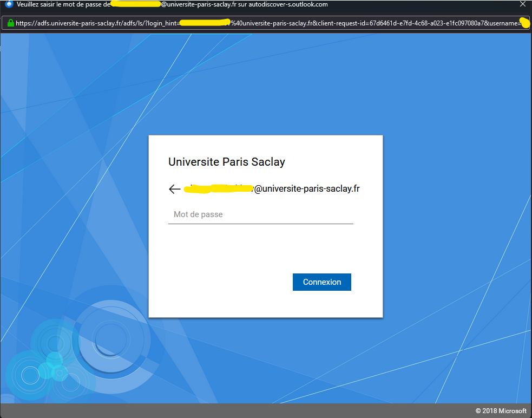Click the app icon in the title bar
The width and height of the screenshot is (532, 418).
[8, 4]
